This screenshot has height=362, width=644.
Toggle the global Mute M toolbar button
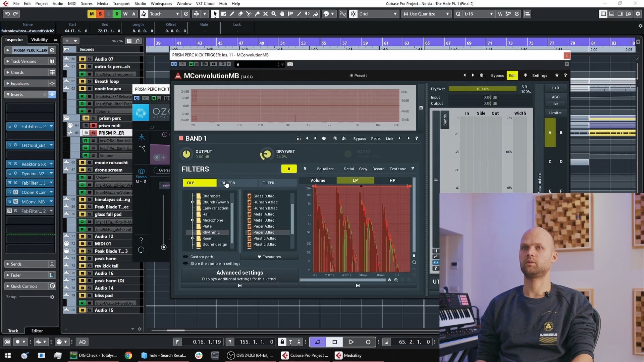point(91,14)
